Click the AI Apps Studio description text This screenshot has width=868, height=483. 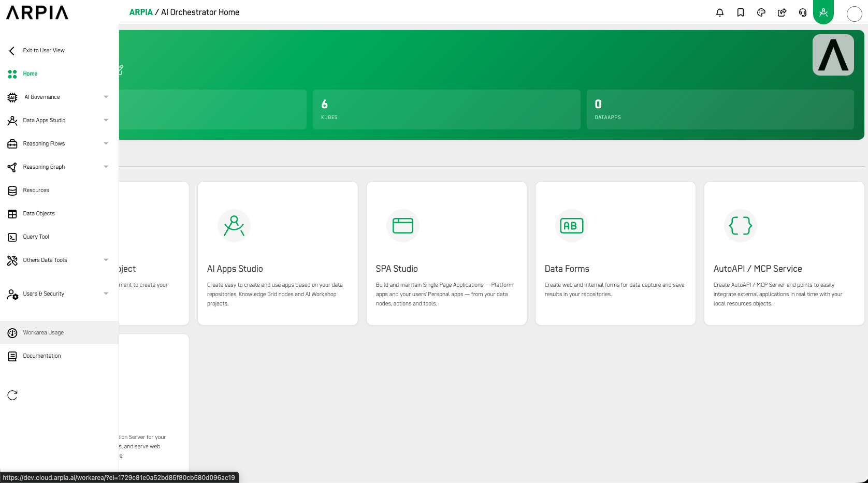(x=275, y=294)
